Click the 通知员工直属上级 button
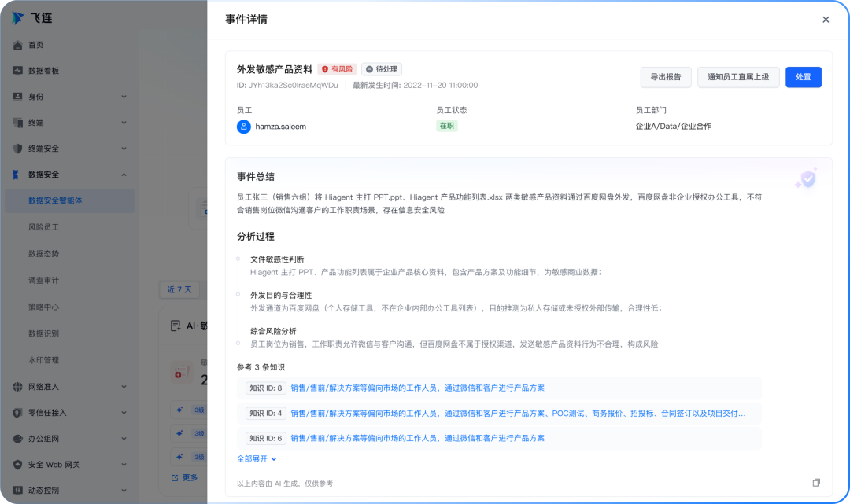Viewport: 850px width, 504px height. (738, 77)
